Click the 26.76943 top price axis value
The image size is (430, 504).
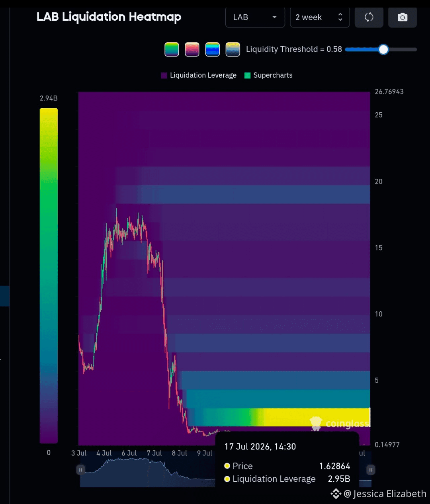(x=389, y=92)
